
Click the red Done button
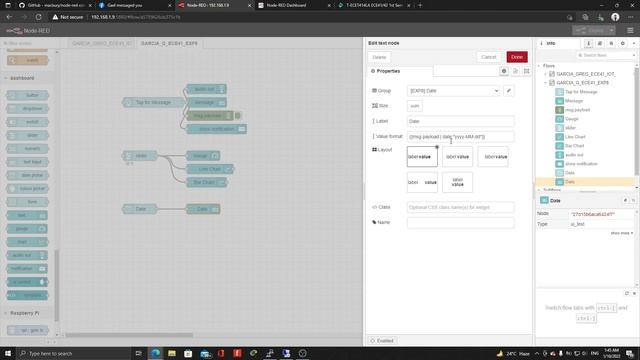517,57
